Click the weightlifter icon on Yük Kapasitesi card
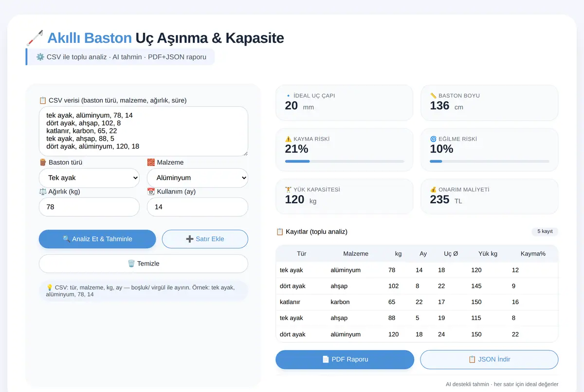This screenshot has width=584, height=392. (288, 190)
